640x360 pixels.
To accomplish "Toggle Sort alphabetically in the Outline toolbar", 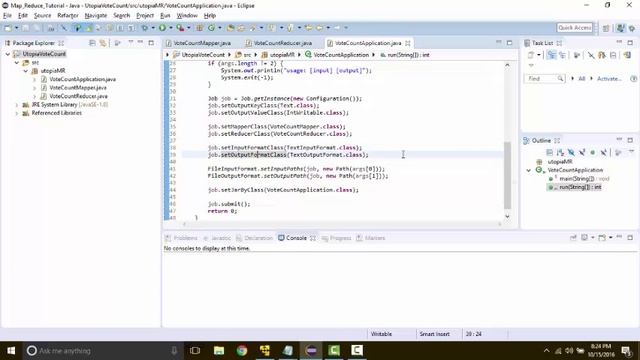I will (x=560, y=153).
